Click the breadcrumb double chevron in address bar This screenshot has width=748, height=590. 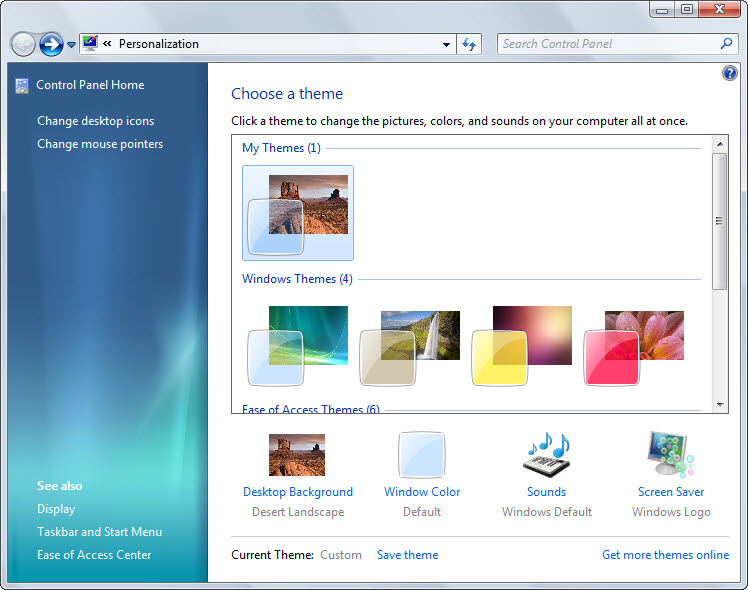click(107, 44)
